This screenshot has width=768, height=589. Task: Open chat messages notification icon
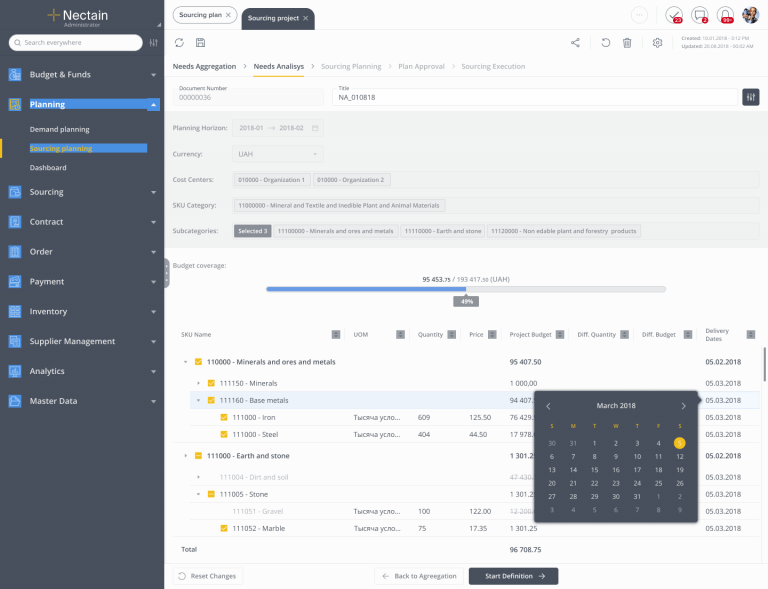click(x=699, y=15)
